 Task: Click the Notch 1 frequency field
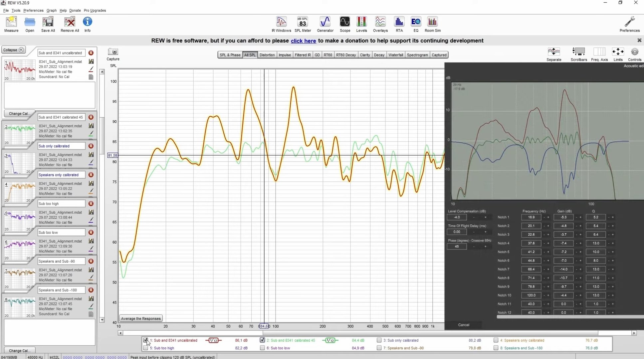pyautogui.click(x=531, y=217)
